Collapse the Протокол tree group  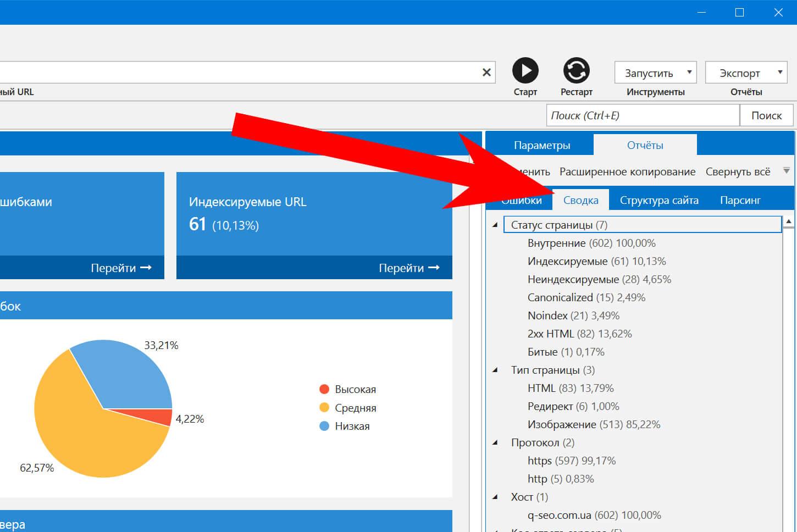(495, 442)
